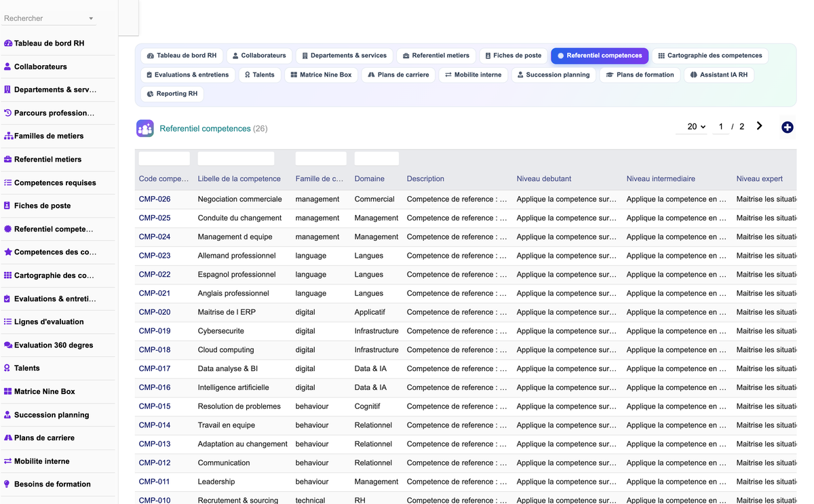Open the Plans de formation tab
814x504 pixels.
(x=640, y=75)
